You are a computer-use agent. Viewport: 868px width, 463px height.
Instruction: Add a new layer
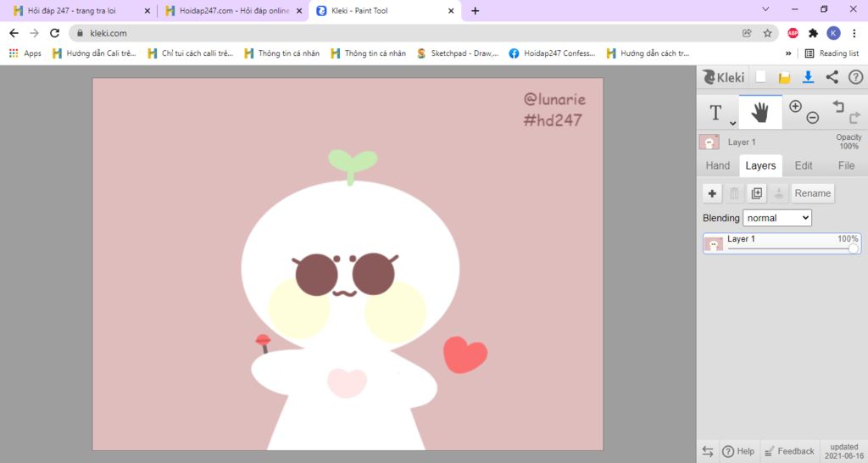(x=712, y=193)
